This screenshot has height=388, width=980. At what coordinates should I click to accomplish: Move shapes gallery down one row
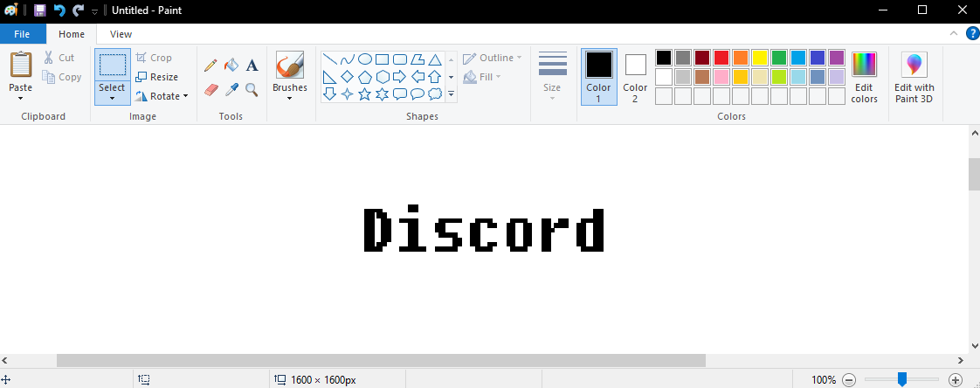coord(452,77)
